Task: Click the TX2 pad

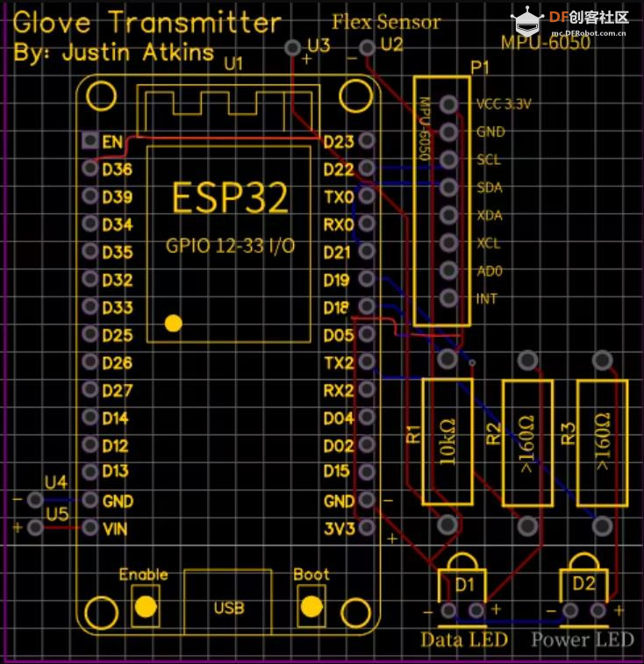Action: [x=367, y=361]
